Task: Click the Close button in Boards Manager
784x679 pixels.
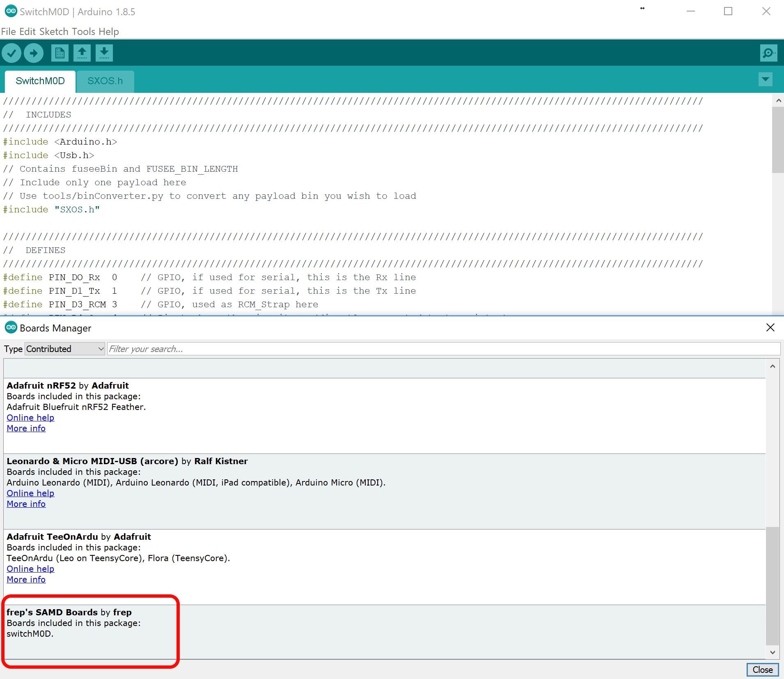Action: (762, 670)
